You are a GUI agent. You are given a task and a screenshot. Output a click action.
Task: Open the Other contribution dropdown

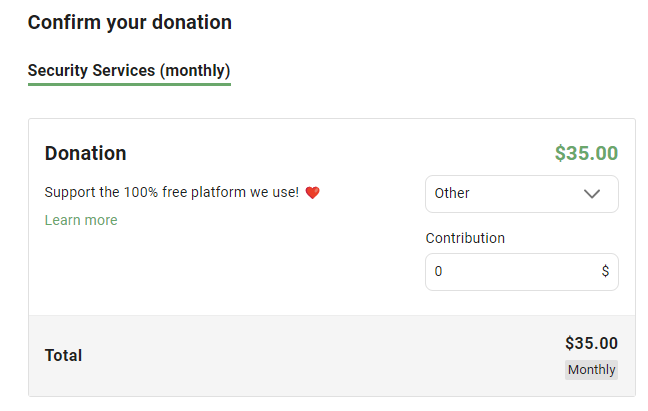click(x=522, y=194)
